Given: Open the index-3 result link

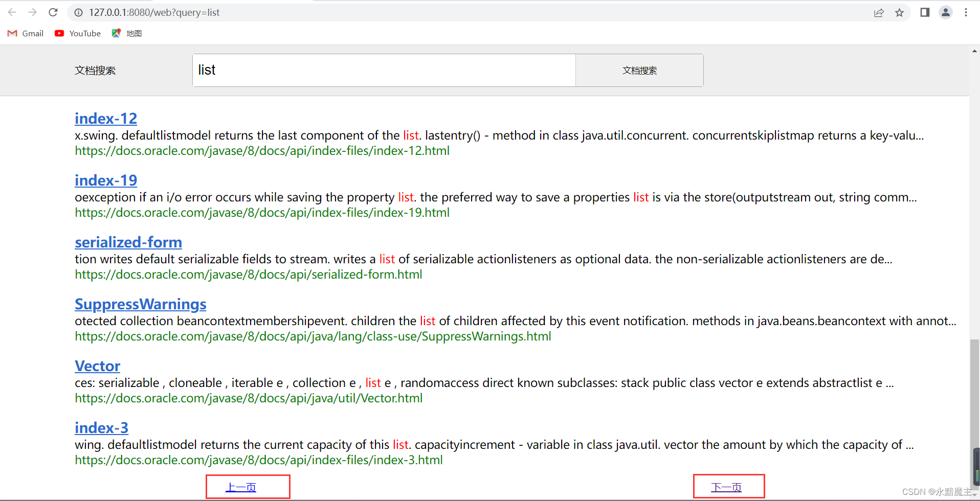Looking at the screenshot, I should tap(101, 428).
